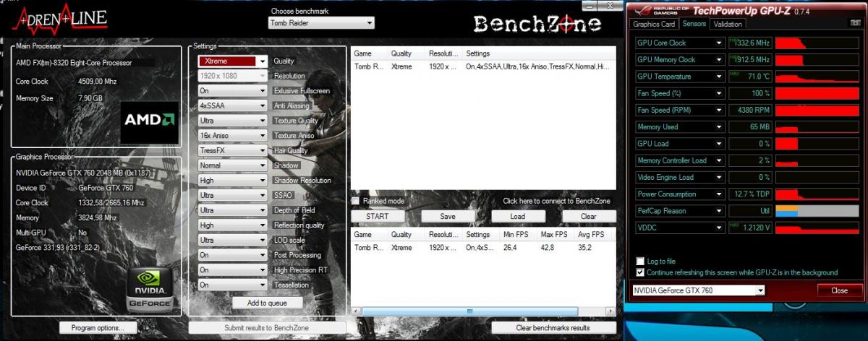
Task: Click Add to queue button
Action: (267, 303)
